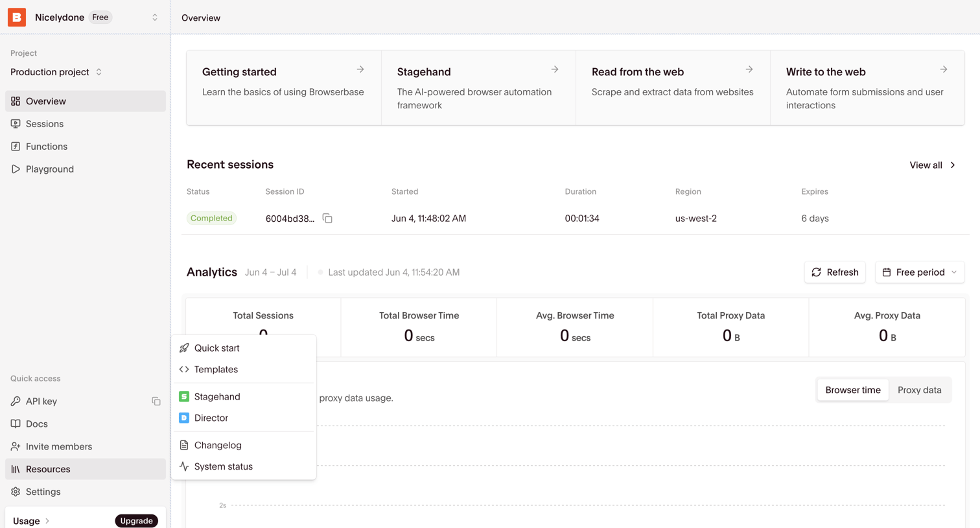Open the Nicelydone organization switcher chevrons

[x=155, y=18]
